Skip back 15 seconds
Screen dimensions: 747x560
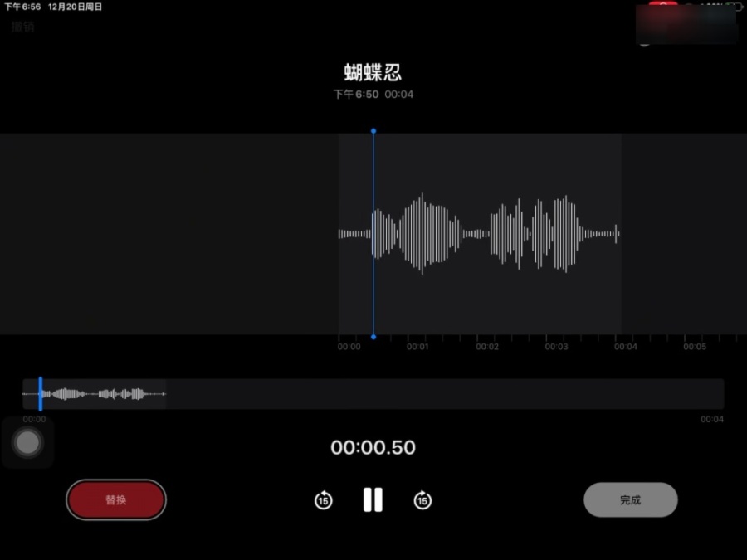point(323,500)
